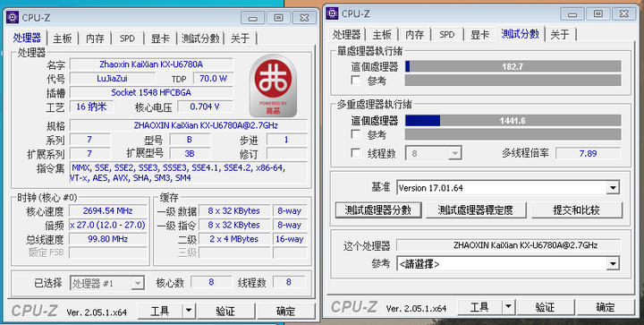Click multi-thread score bar 1441.6
Viewport: 644px width, 325px height.
[513, 120]
